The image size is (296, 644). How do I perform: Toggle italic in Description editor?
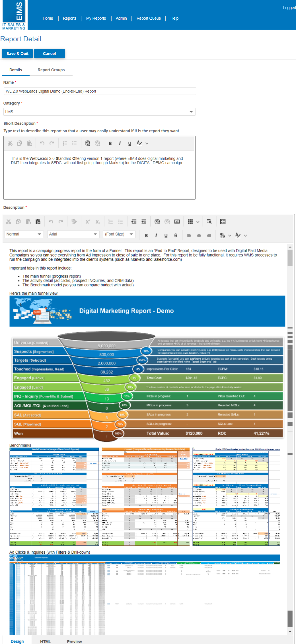coord(156,235)
